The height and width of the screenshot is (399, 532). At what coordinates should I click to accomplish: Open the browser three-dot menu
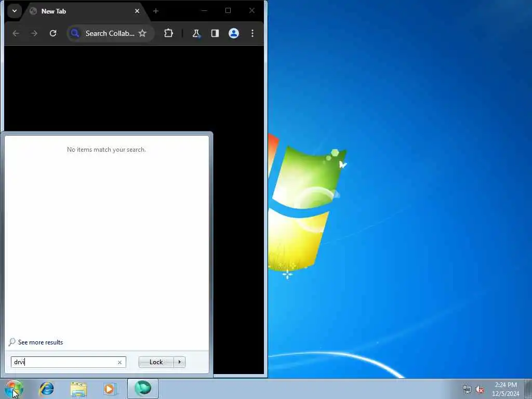pos(252,33)
